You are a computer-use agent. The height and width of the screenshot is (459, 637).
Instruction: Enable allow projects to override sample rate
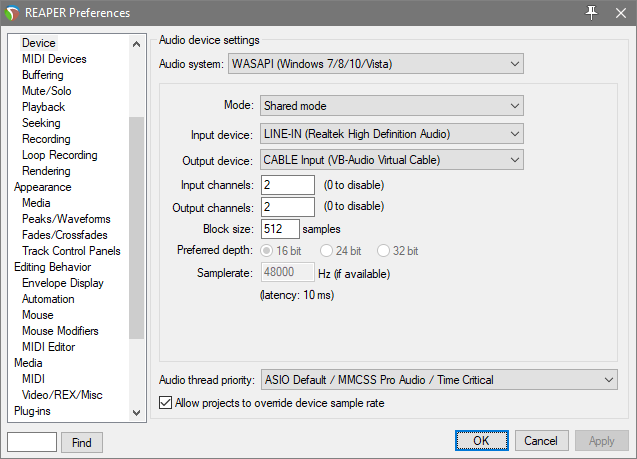tap(166, 403)
